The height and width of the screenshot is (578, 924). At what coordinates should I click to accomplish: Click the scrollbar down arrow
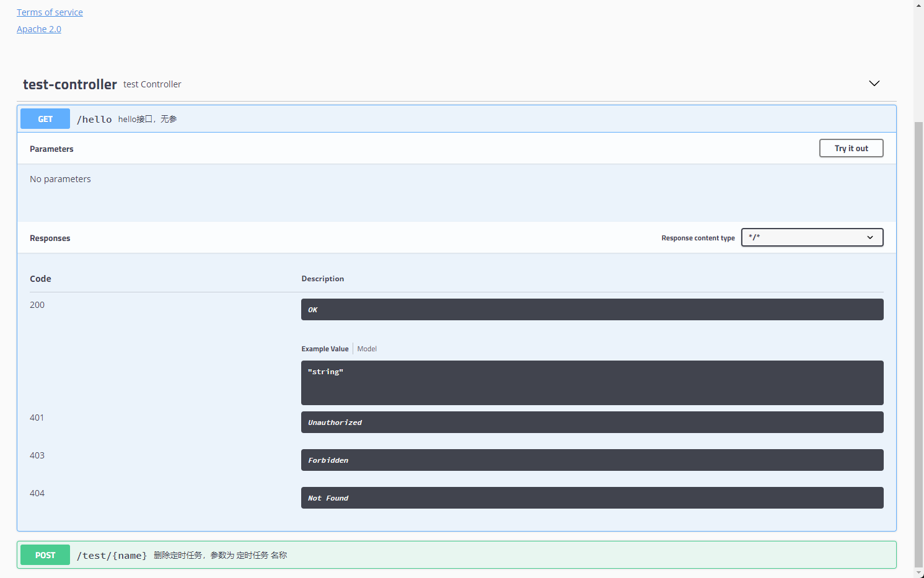pyautogui.click(x=918, y=573)
